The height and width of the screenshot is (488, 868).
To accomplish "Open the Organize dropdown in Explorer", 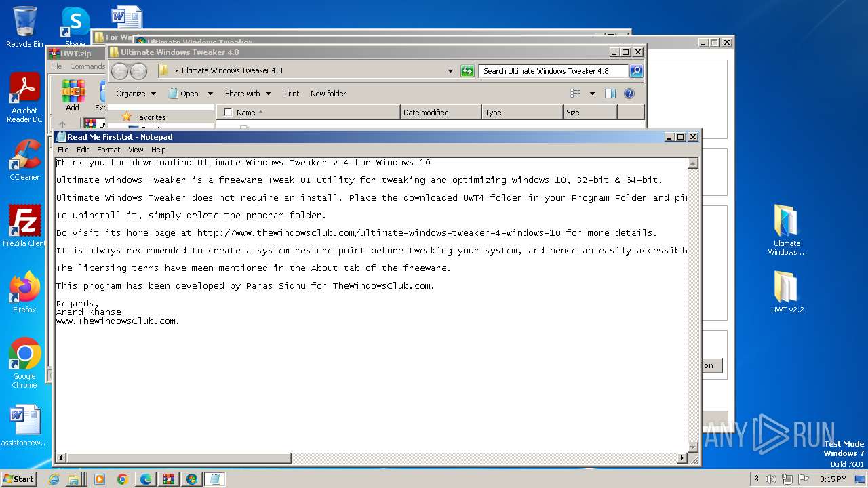I will tap(136, 94).
